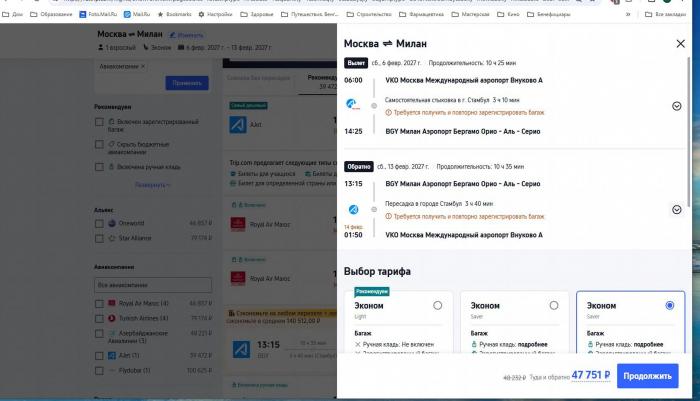Click the airline search input field

tap(153, 285)
